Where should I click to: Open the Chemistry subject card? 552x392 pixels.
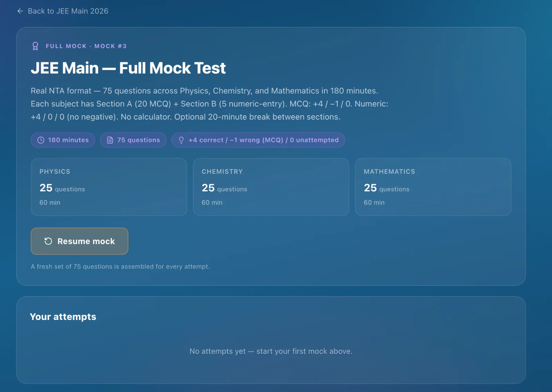click(x=271, y=187)
